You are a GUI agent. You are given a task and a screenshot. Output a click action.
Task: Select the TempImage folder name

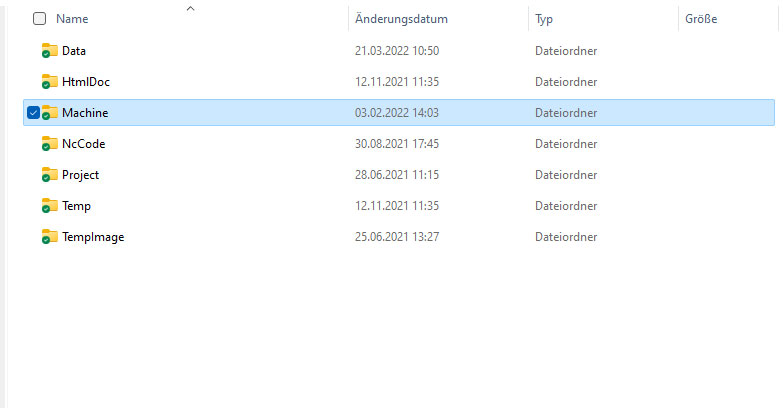pos(93,237)
